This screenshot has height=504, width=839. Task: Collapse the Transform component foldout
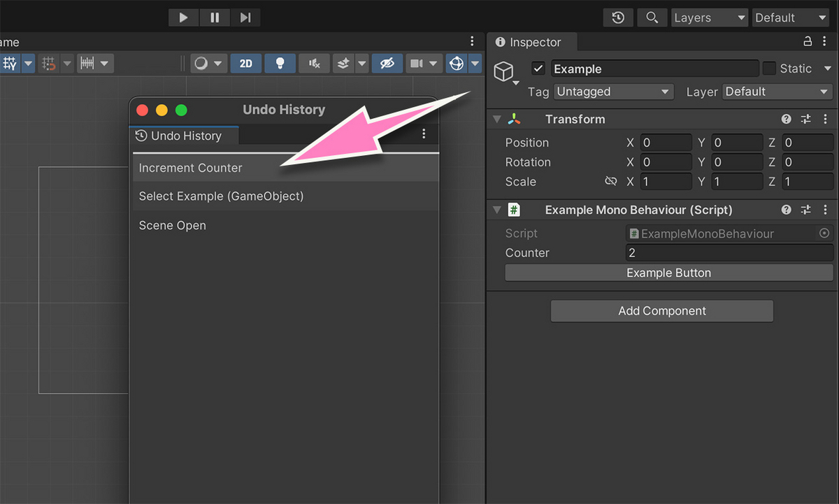click(x=496, y=120)
